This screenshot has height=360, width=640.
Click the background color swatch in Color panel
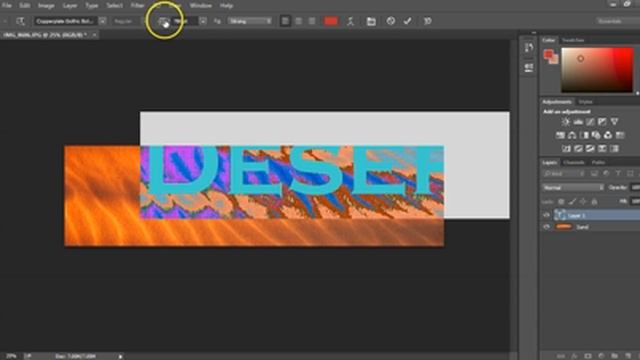coord(554,60)
